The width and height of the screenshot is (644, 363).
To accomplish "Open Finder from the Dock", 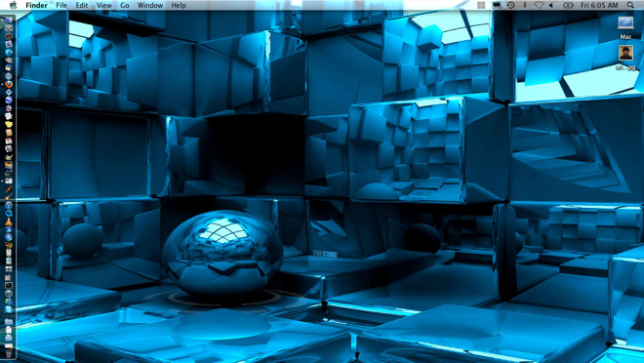I will coord(9,20).
